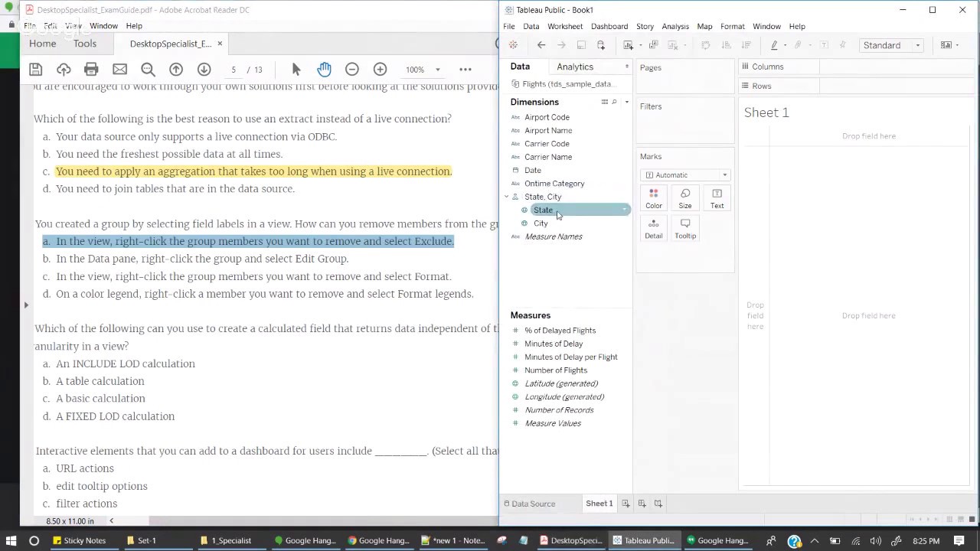Click the Size mark card button
Image resolution: width=980 pixels, height=551 pixels.
[x=685, y=198]
